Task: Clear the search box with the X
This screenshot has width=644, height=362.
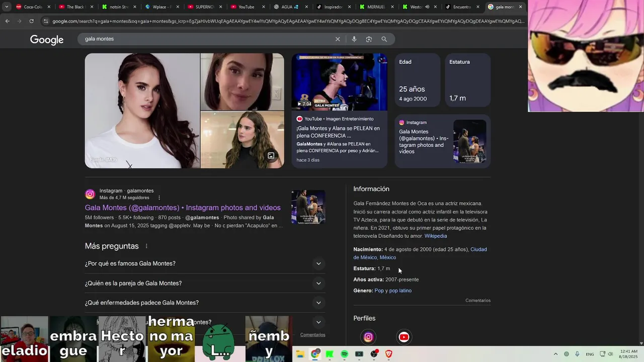Action: [x=338, y=39]
